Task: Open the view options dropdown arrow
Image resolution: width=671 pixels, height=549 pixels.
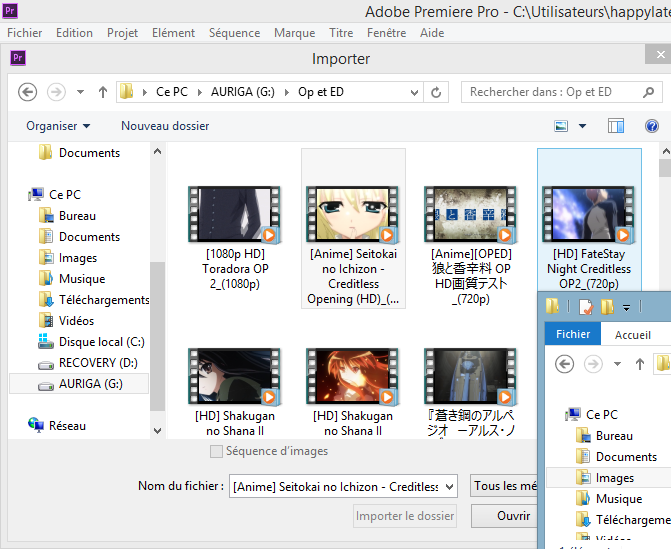Action: [582, 126]
